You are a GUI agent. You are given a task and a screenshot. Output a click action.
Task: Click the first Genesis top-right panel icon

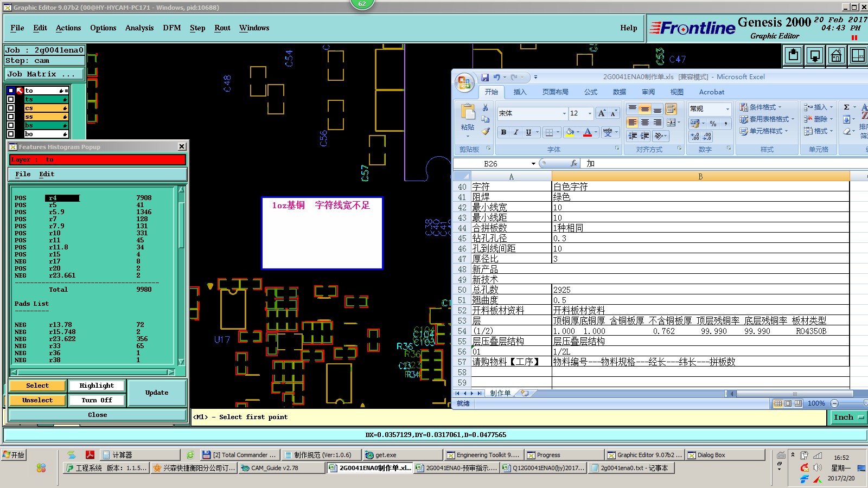point(794,55)
